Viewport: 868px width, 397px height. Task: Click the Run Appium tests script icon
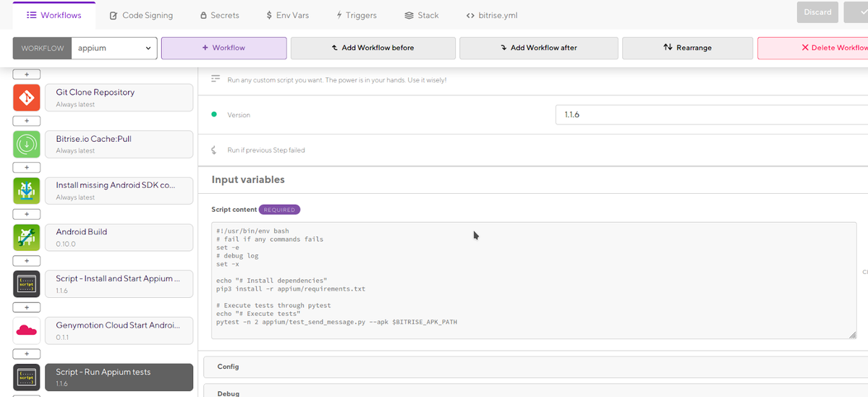tap(26, 377)
